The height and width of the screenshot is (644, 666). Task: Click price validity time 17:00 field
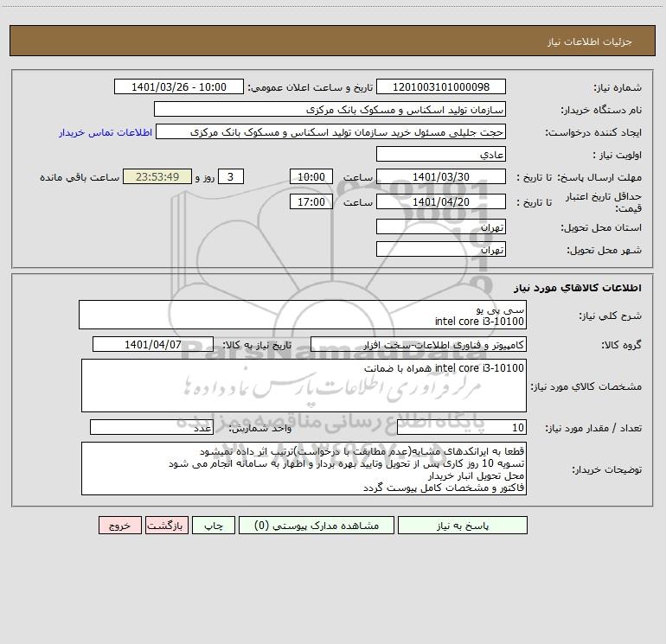click(311, 202)
